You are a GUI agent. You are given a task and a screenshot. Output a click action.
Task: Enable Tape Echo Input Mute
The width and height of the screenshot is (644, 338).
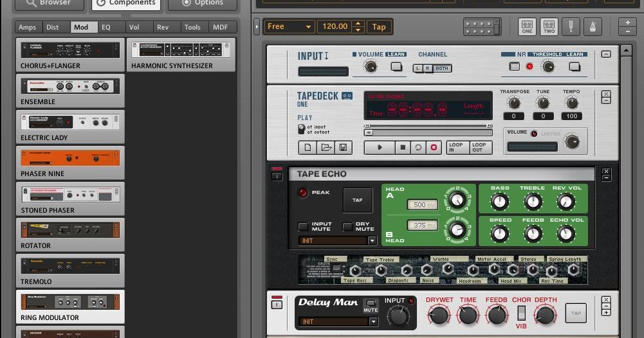pos(302,226)
